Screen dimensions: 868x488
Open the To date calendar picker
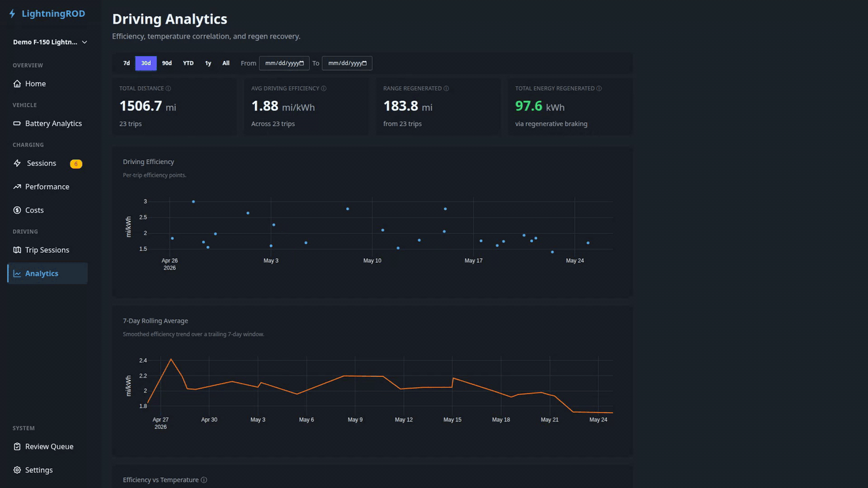coord(364,63)
